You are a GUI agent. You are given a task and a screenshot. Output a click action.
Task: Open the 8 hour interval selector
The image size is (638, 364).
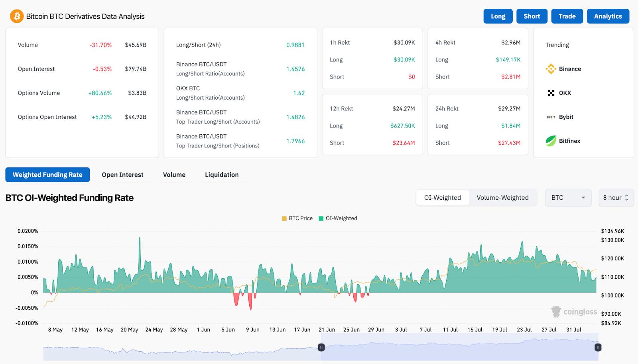(x=616, y=198)
